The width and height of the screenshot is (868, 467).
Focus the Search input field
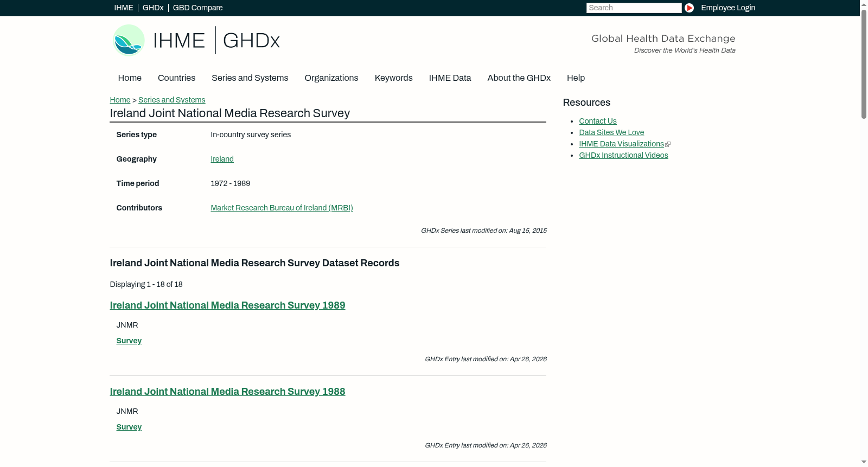click(634, 8)
